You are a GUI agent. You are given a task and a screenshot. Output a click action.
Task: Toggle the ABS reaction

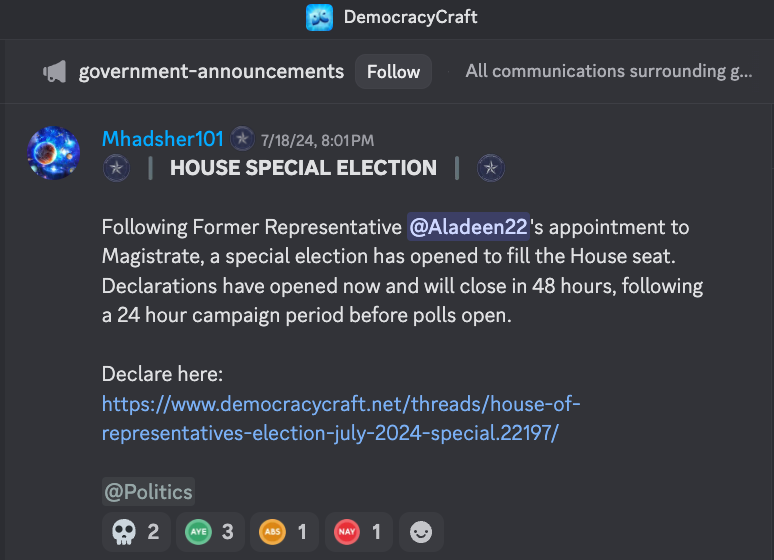(284, 532)
